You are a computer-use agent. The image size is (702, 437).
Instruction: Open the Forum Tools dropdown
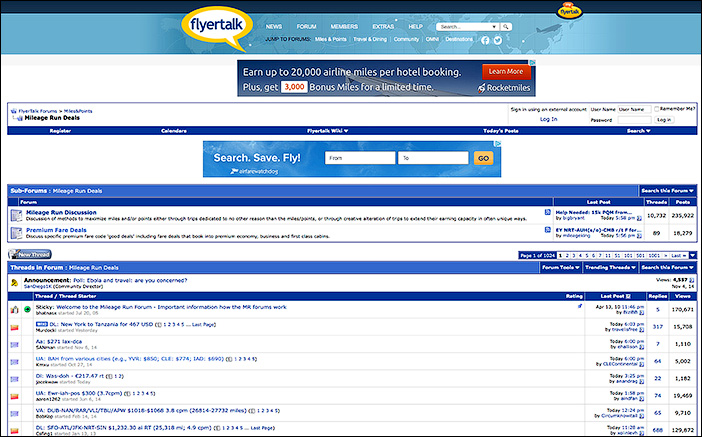(x=561, y=267)
